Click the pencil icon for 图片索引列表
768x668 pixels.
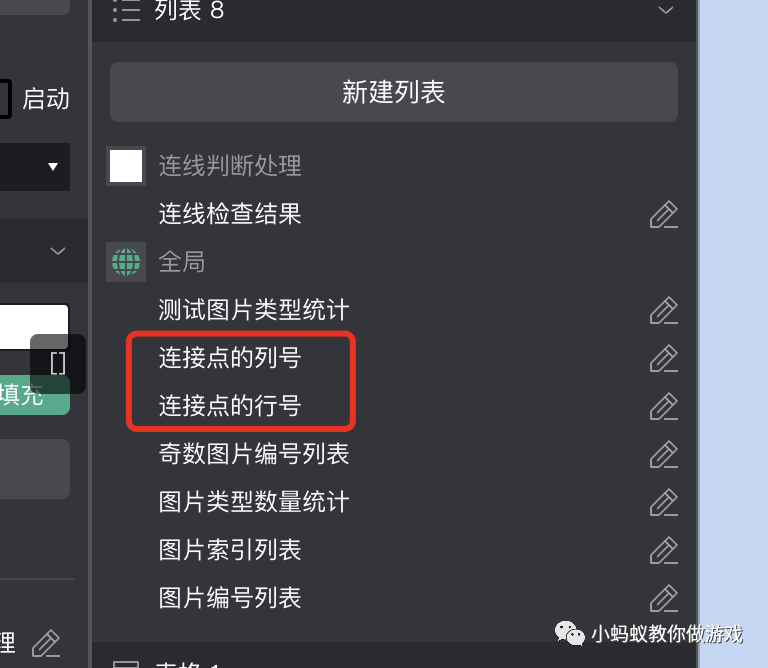pos(664,550)
